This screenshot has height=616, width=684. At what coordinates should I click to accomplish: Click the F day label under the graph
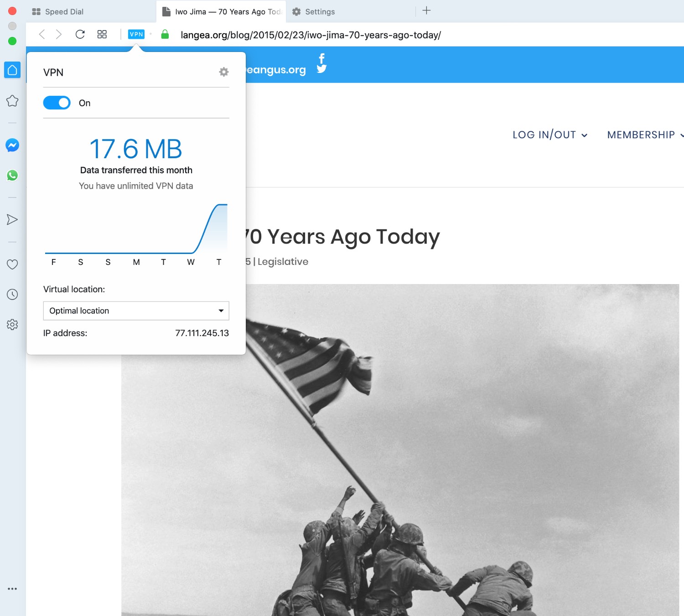point(53,262)
